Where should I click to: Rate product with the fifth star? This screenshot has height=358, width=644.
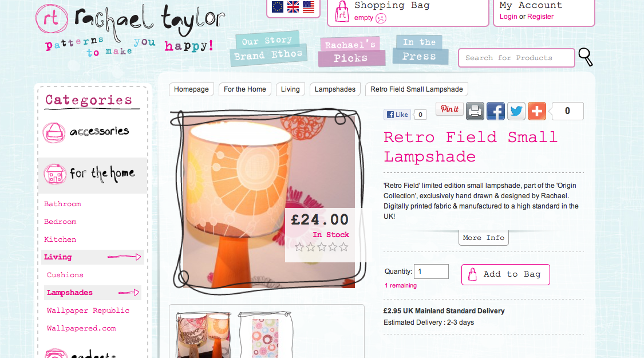coord(344,247)
